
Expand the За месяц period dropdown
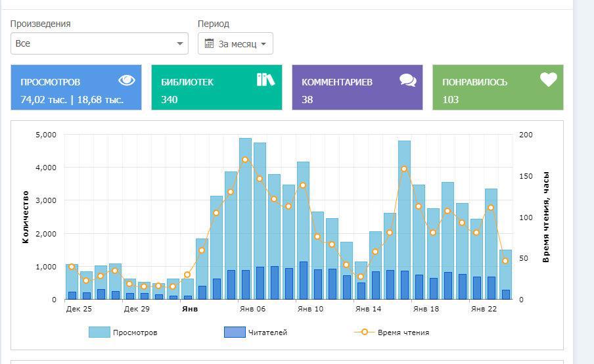click(235, 44)
